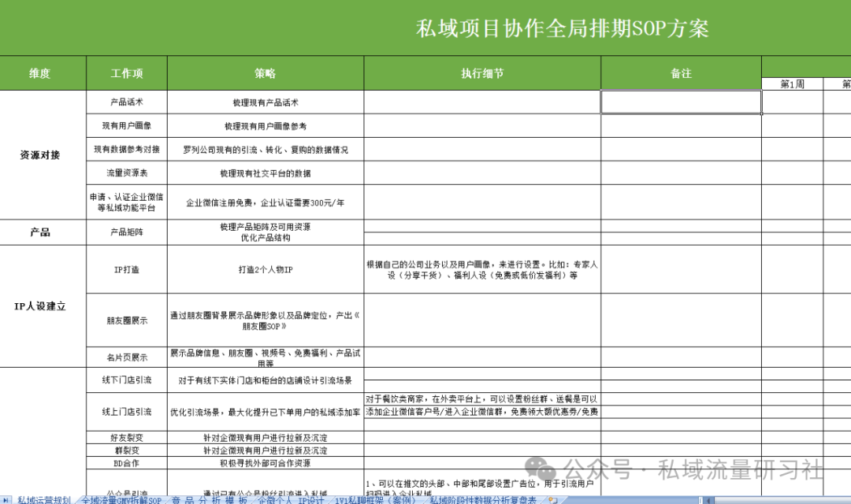Open the 私域阶段性数据分析复盘表 sheet tab
The image size is (851, 504).
(483, 500)
